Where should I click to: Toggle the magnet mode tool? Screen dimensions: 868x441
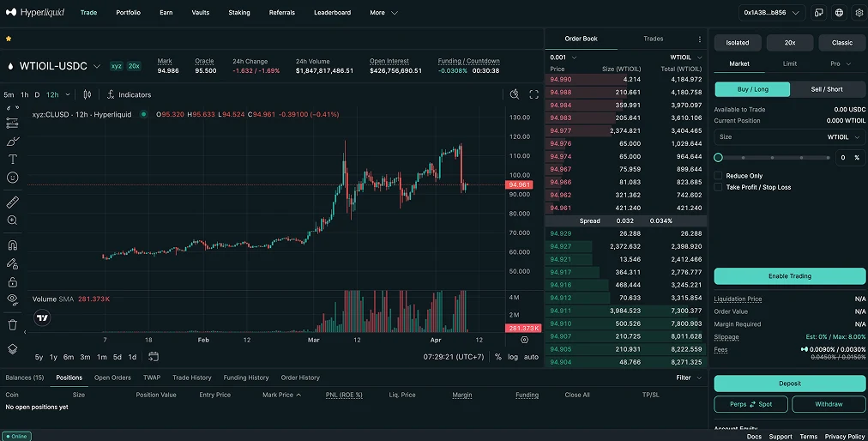tap(12, 245)
